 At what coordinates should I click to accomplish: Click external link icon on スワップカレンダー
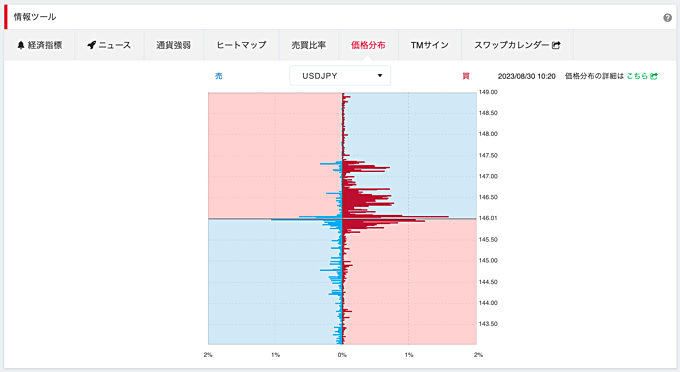556,45
